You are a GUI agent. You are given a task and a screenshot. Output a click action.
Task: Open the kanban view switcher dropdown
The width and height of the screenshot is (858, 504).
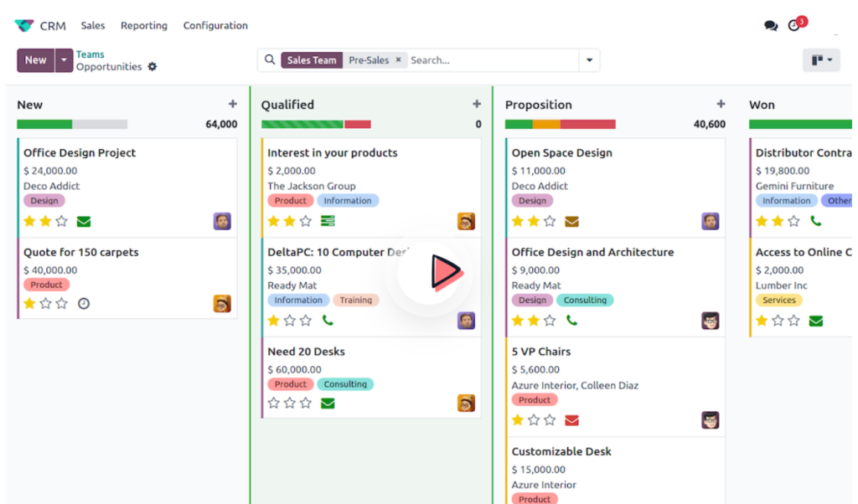(821, 60)
